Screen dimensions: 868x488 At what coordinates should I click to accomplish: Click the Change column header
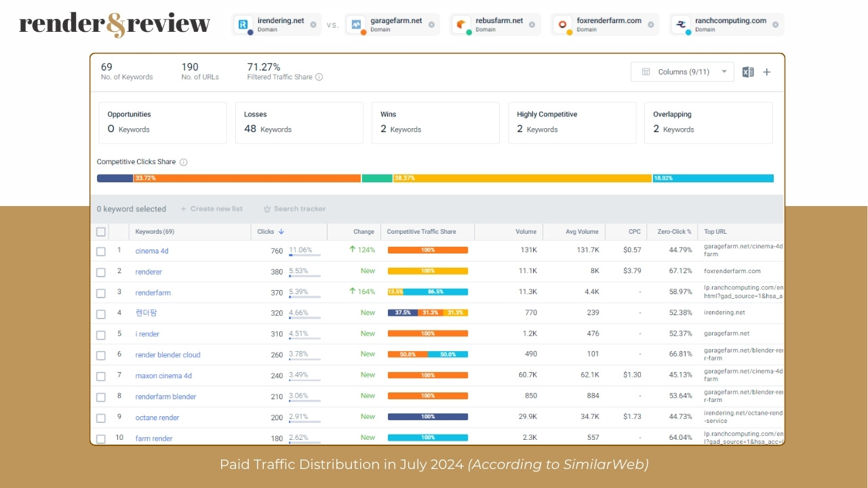(x=363, y=232)
